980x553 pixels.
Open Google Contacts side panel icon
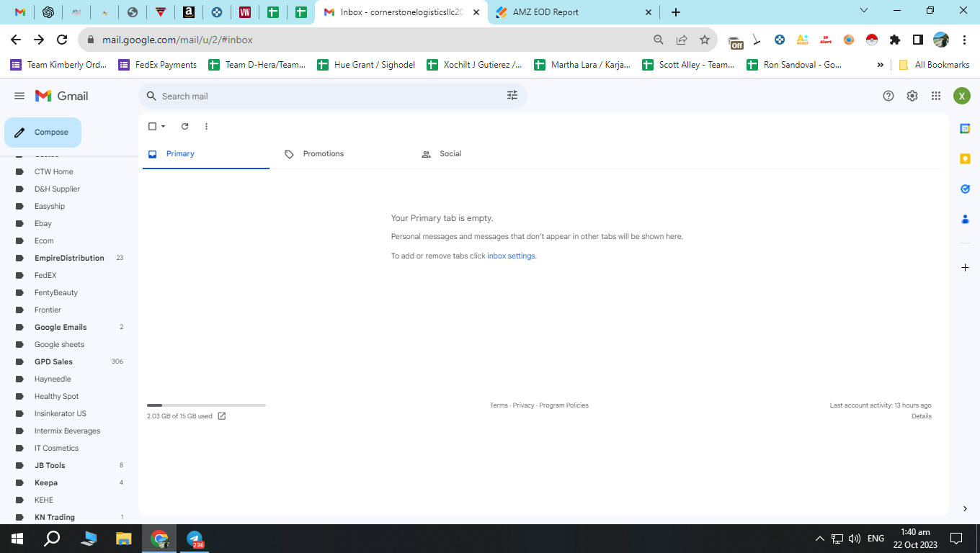click(x=965, y=219)
